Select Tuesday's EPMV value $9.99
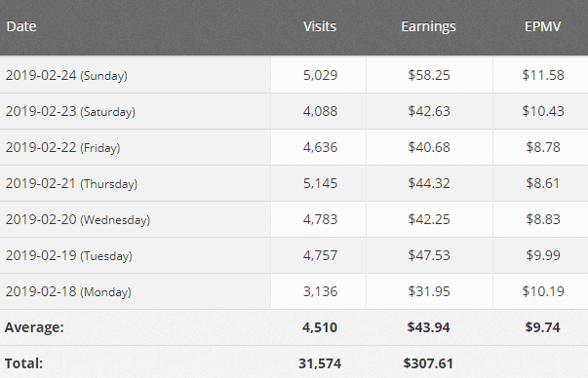Image resolution: width=588 pixels, height=378 pixels. coord(543,255)
